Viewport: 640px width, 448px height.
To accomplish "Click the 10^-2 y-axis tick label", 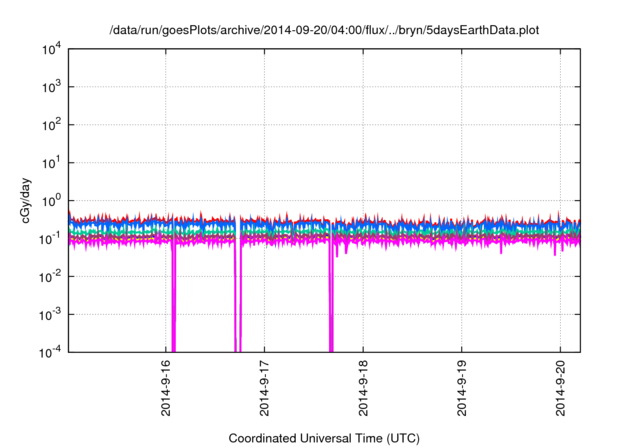I will tap(50, 277).
